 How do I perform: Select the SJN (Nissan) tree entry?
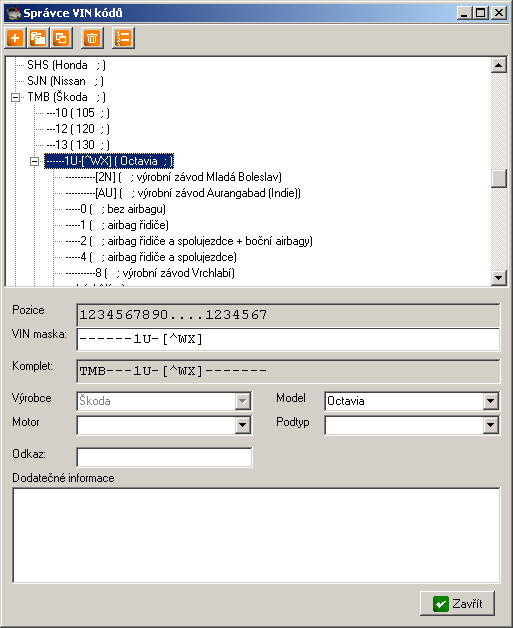click(x=66, y=81)
